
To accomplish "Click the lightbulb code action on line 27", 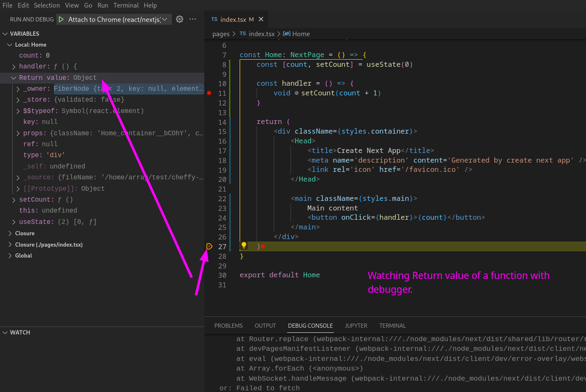I will tap(244, 246).
